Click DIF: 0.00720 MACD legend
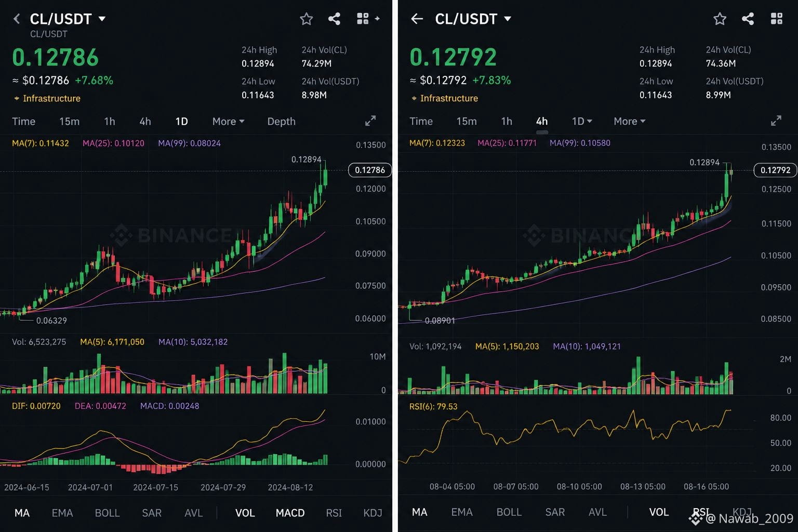 [x=36, y=406]
